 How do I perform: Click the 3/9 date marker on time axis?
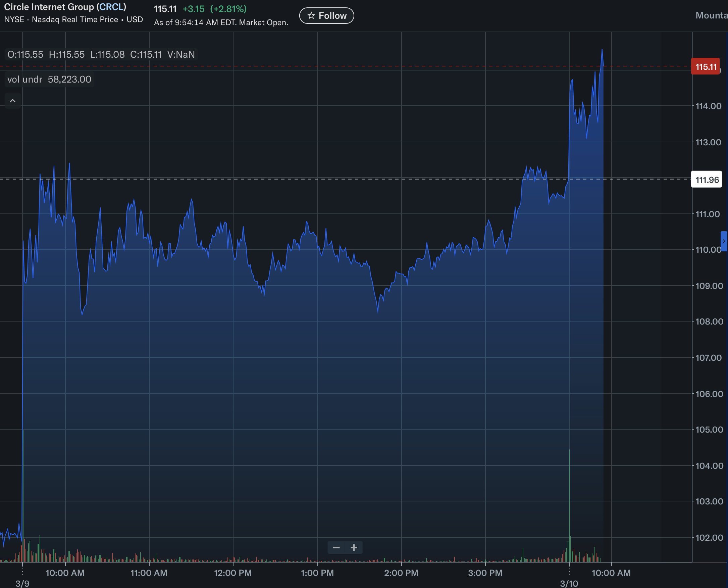(x=22, y=583)
